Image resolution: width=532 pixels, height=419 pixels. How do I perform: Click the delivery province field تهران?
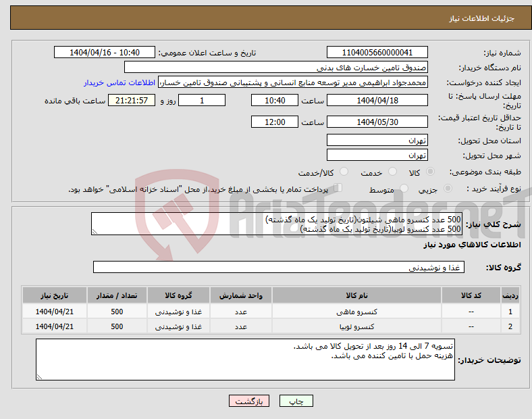(x=377, y=140)
